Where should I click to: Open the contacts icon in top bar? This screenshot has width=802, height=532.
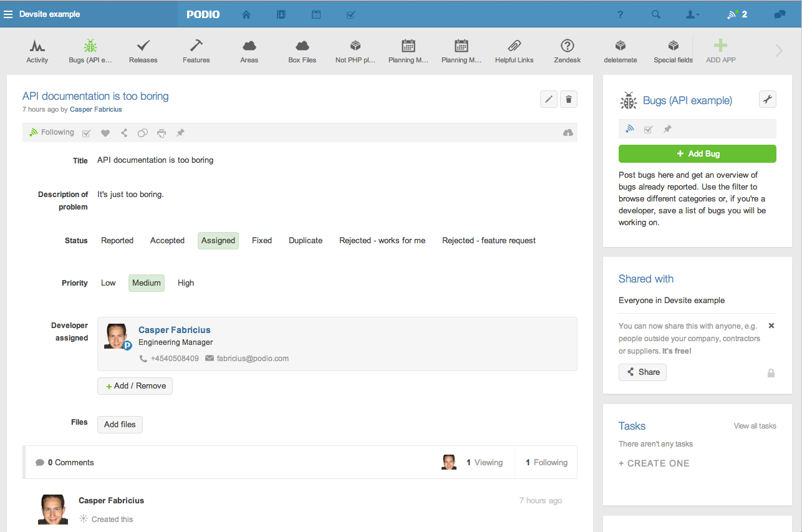click(x=281, y=14)
